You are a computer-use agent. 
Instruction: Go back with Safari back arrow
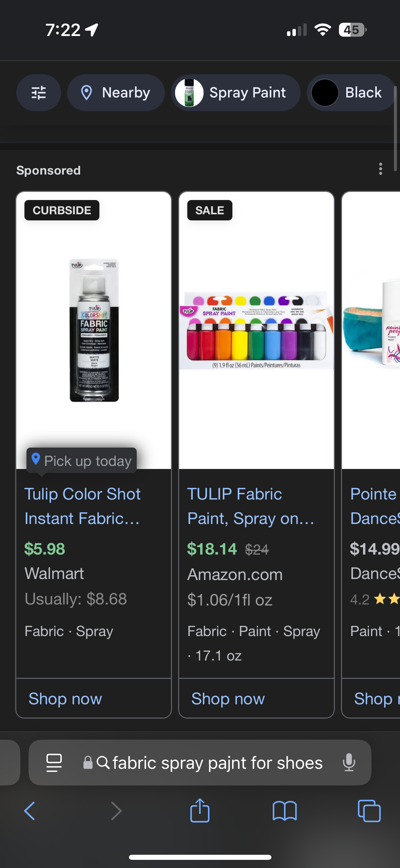[x=30, y=811]
